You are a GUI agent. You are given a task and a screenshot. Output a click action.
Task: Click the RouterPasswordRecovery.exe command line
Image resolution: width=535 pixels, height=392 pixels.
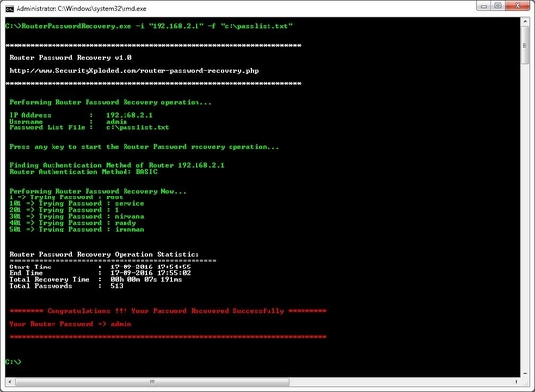[x=149, y=26]
